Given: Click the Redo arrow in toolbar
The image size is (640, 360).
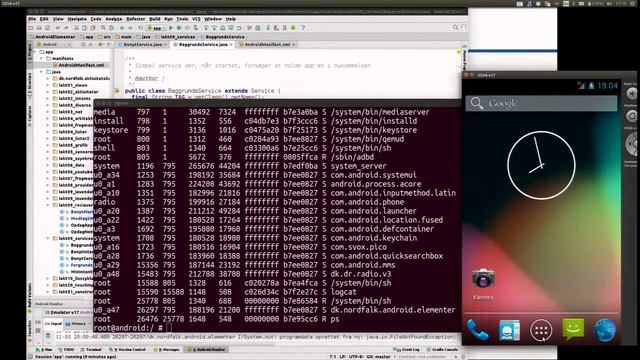Looking at the screenshot, I should click(x=66, y=28).
